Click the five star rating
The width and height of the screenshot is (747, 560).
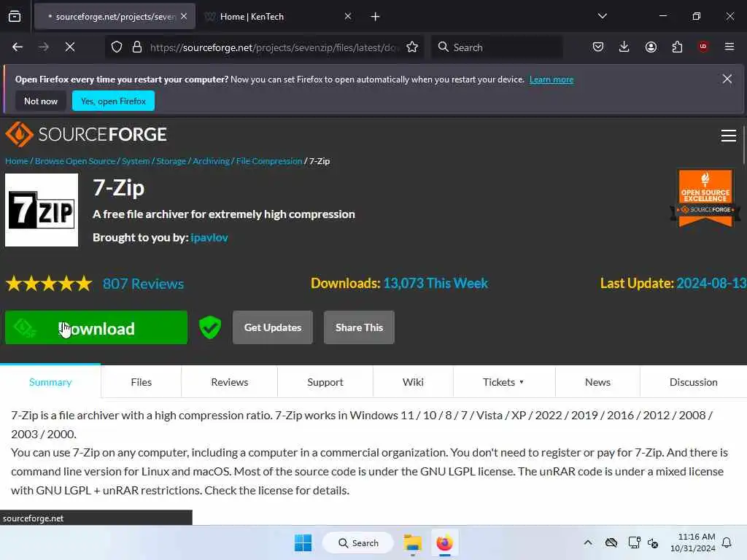[x=49, y=284]
